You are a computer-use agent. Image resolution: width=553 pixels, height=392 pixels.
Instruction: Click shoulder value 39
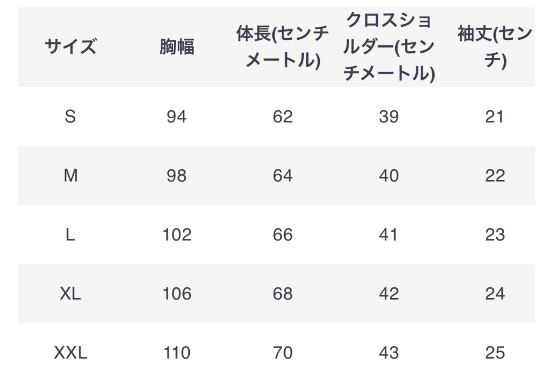(389, 117)
